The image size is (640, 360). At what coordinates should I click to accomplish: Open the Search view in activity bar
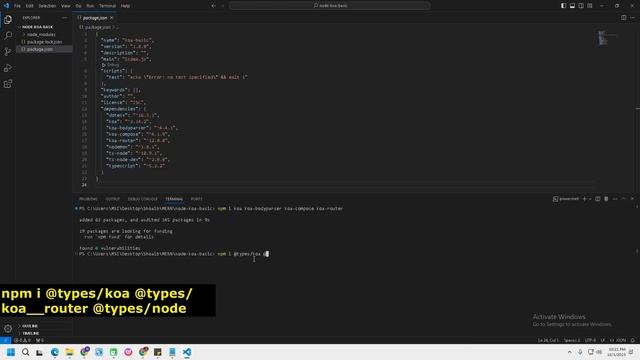point(8,36)
